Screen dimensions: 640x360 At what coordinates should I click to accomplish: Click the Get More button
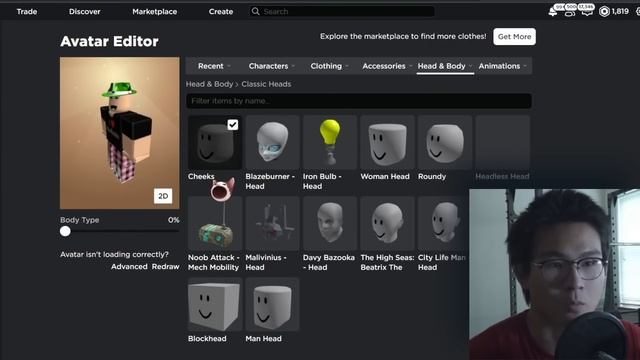click(x=514, y=37)
